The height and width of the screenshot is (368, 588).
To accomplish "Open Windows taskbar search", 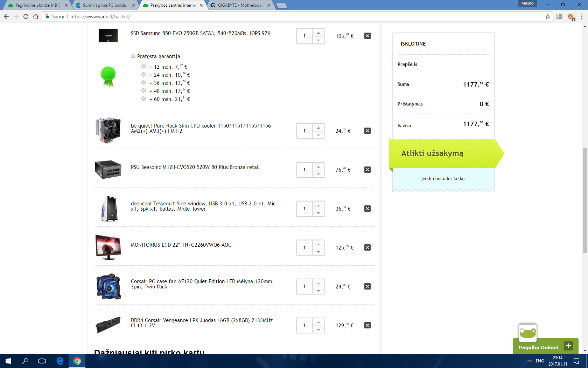I will pyautogui.click(x=25, y=361).
